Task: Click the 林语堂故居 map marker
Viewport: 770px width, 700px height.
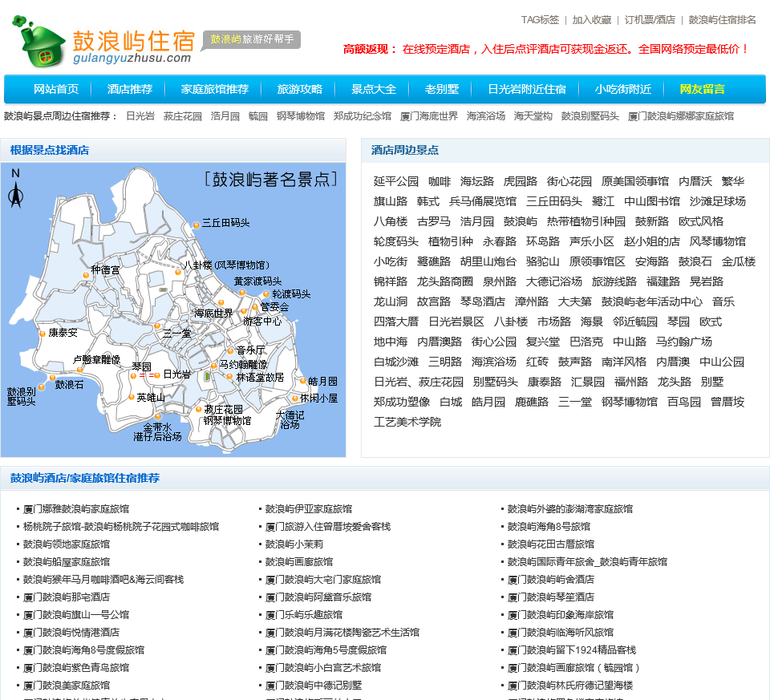Action: (x=229, y=377)
